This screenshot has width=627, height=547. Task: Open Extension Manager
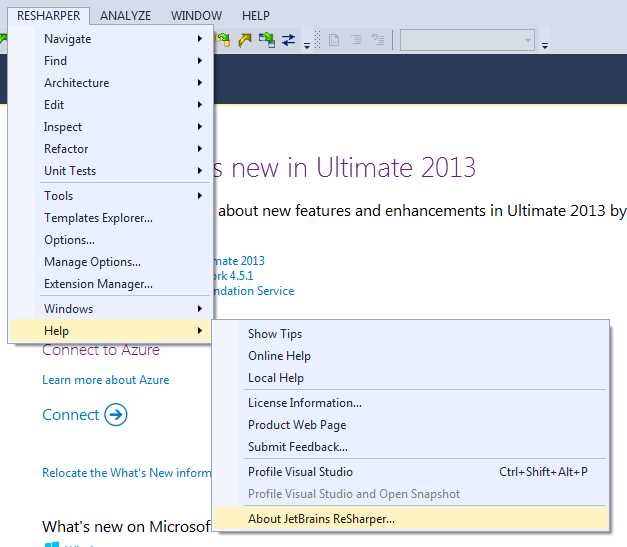[110, 283]
